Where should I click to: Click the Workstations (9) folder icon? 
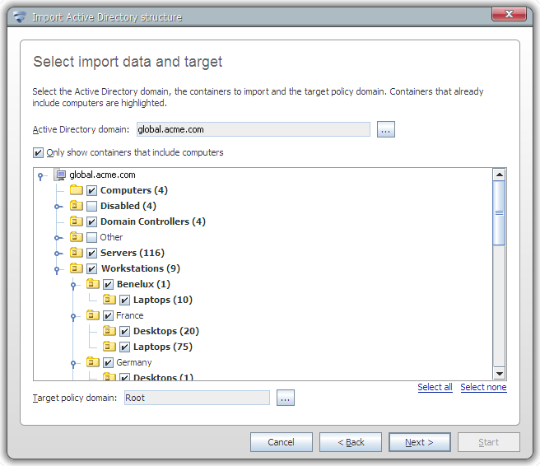pyautogui.click(x=76, y=268)
